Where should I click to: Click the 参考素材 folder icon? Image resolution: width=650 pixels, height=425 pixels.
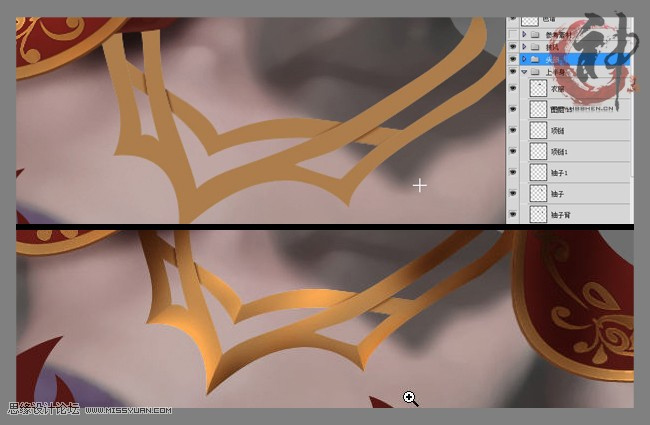point(535,34)
